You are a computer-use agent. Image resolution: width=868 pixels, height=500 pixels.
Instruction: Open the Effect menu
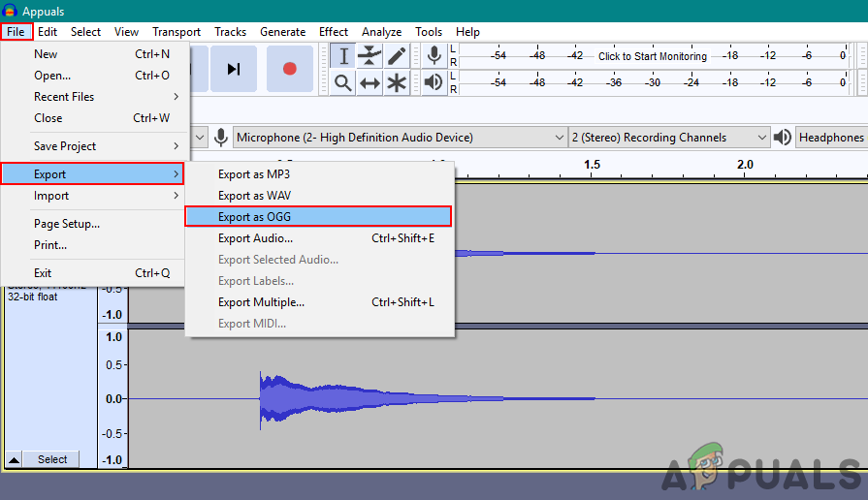(x=334, y=32)
